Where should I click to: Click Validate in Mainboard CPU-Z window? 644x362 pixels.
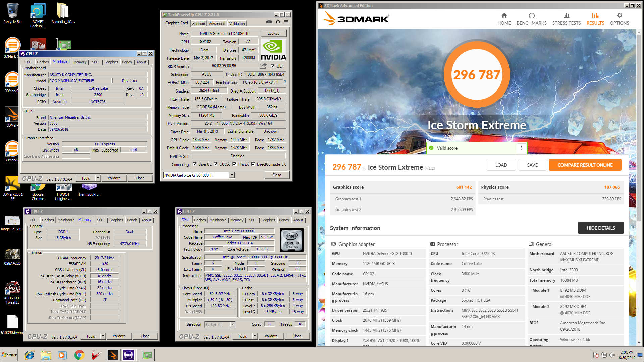coord(114,178)
